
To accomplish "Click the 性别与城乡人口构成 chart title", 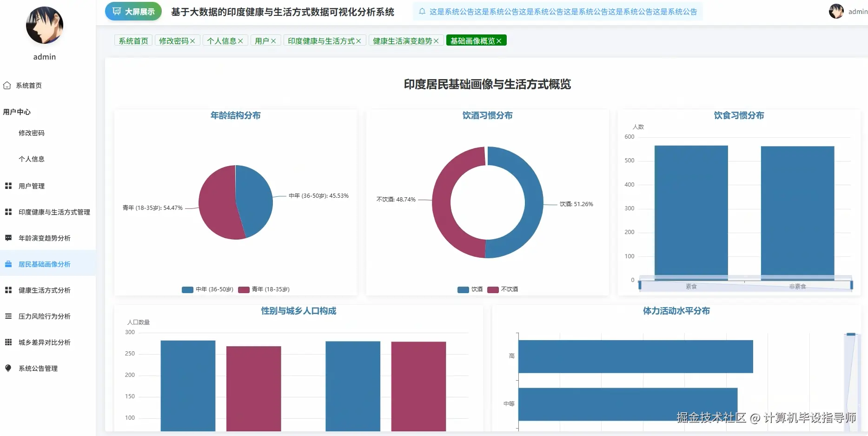I will (298, 311).
